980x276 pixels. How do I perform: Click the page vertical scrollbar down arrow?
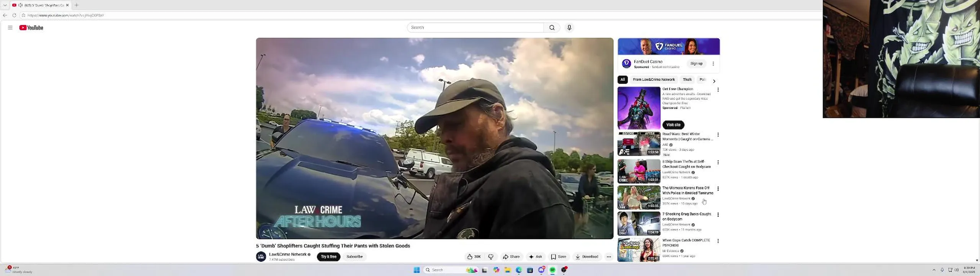(977, 260)
